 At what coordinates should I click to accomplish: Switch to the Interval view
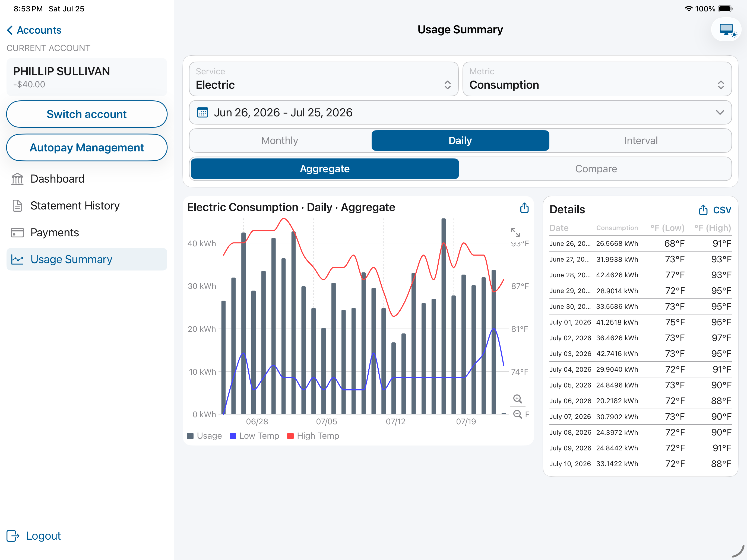point(641,141)
